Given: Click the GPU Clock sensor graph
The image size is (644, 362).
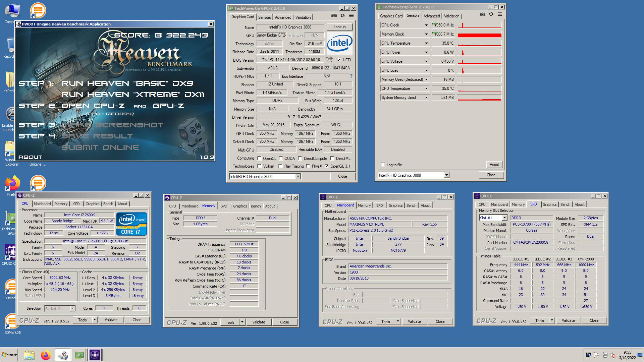Looking at the screenshot, I should [479, 25].
